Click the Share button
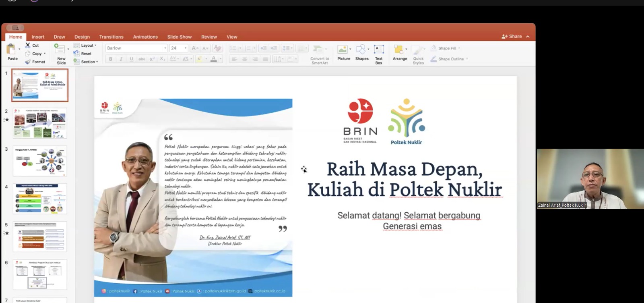Screen dimensions: 644x303 [x=512, y=37]
